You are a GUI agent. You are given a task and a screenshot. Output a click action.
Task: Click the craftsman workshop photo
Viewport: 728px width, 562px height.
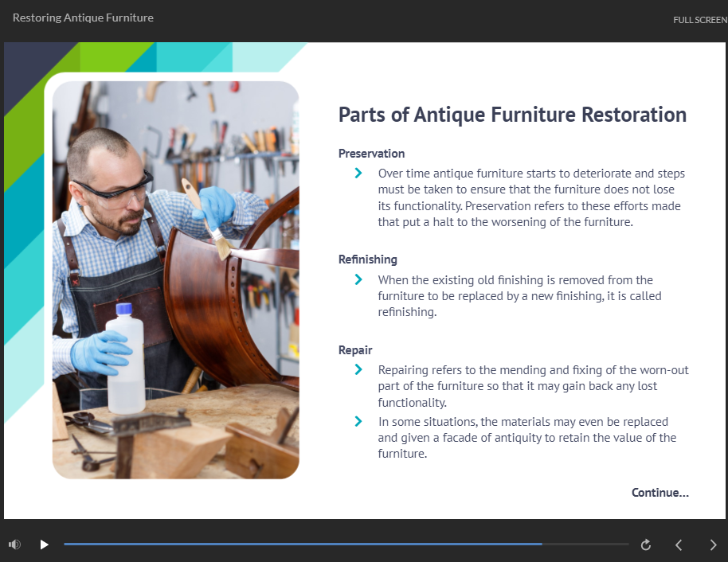(x=175, y=279)
